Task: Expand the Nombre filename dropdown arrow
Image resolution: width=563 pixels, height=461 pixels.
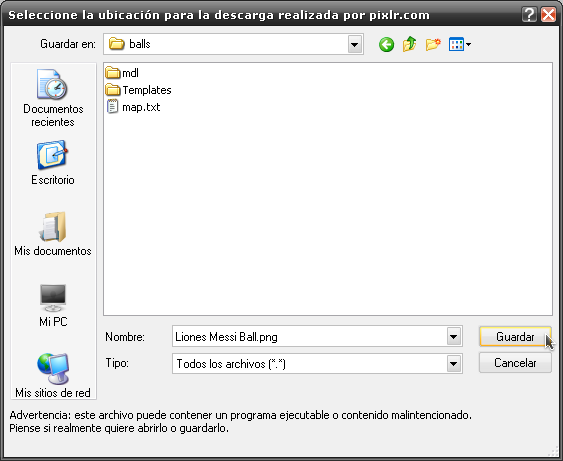Action: click(x=454, y=337)
